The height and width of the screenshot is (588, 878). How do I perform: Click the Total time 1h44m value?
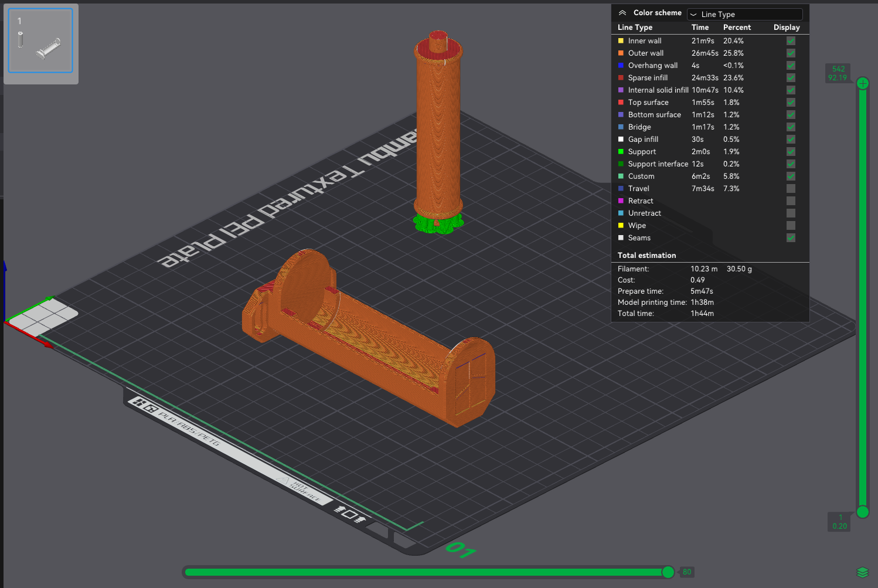click(x=702, y=314)
